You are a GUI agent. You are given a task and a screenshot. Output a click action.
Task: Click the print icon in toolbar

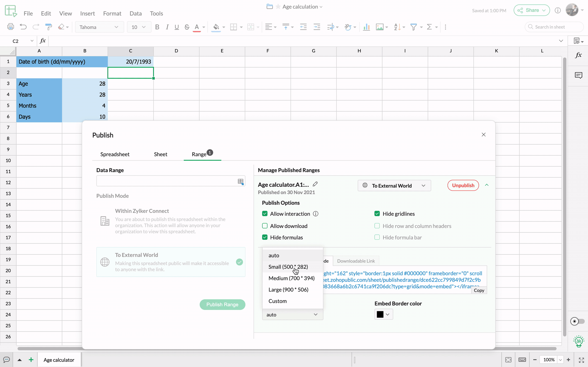point(10,27)
